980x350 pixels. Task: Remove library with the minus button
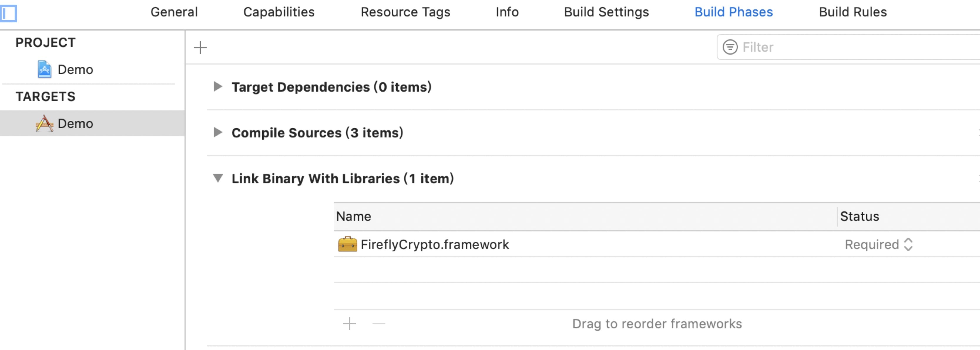(379, 324)
